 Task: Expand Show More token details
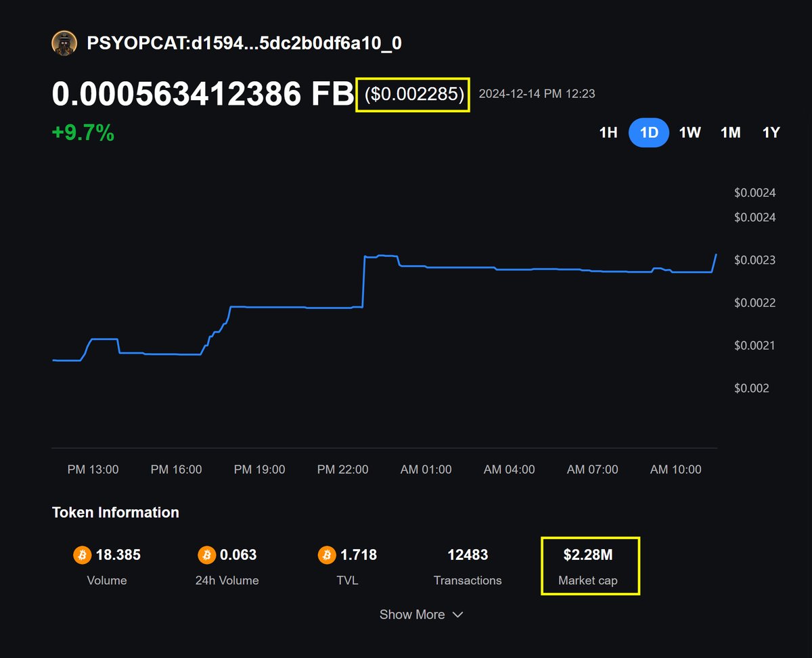click(x=413, y=615)
